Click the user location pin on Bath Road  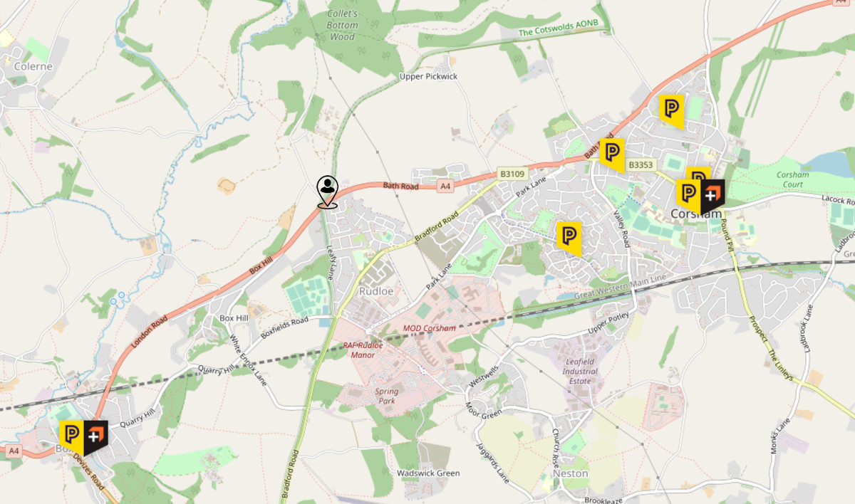pos(327,192)
